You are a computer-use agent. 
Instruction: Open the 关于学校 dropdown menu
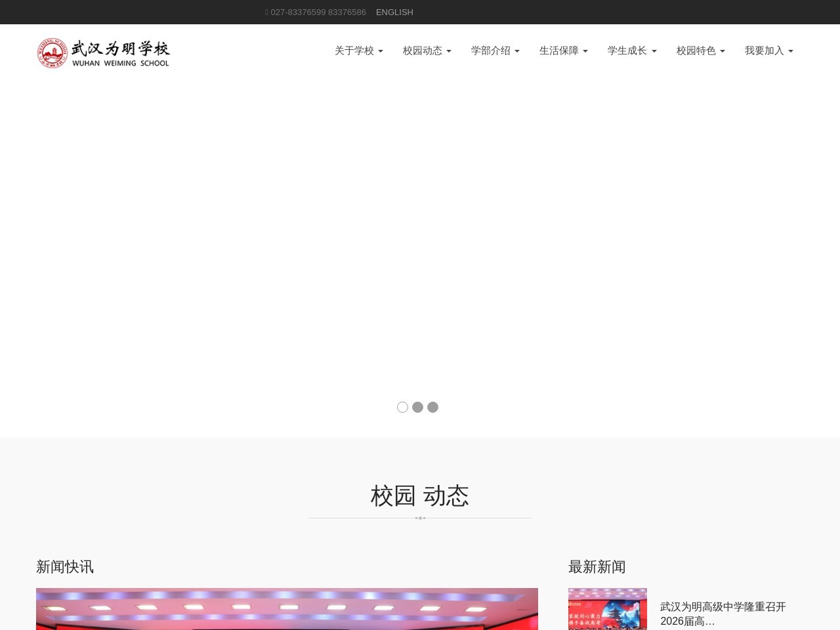click(359, 51)
